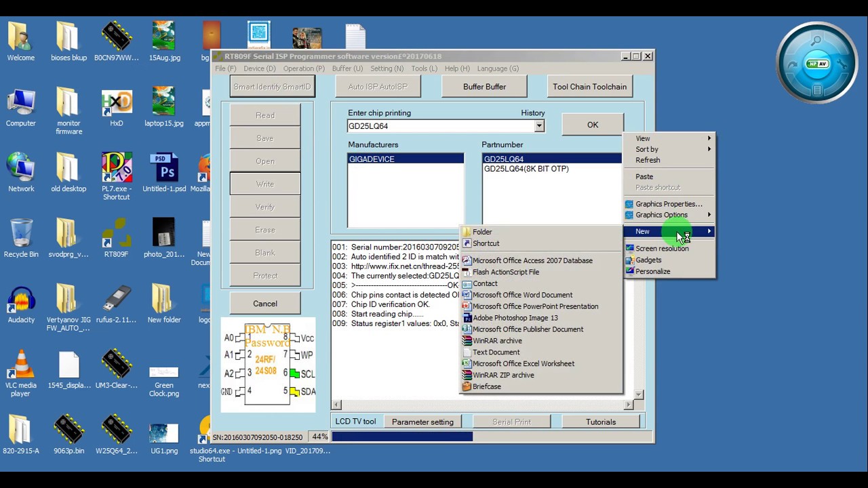Open the Device (D) menu
The width and height of the screenshot is (868, 488).
(260, 68)
